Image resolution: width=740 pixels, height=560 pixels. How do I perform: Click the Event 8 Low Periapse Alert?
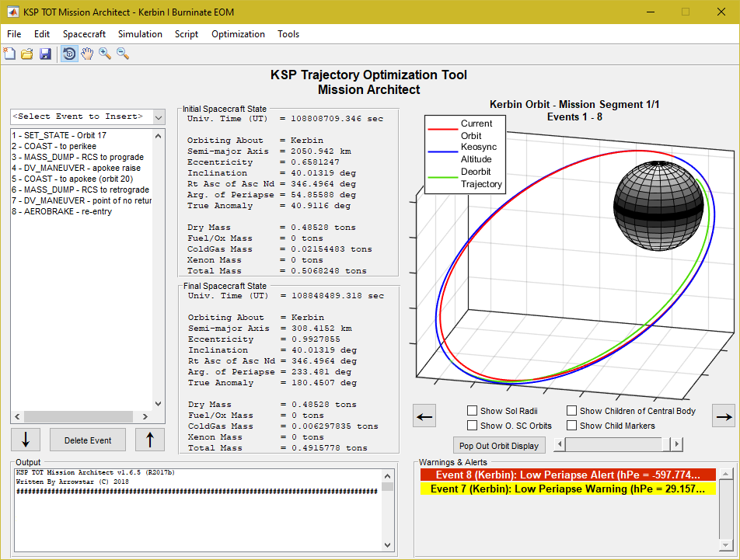pos(567,475)
